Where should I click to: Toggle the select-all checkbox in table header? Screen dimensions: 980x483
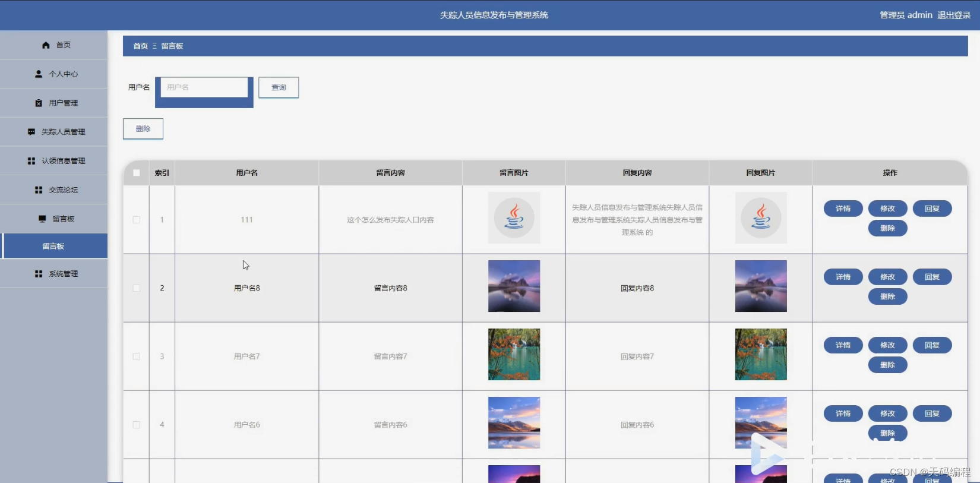(x=137, y=173)
